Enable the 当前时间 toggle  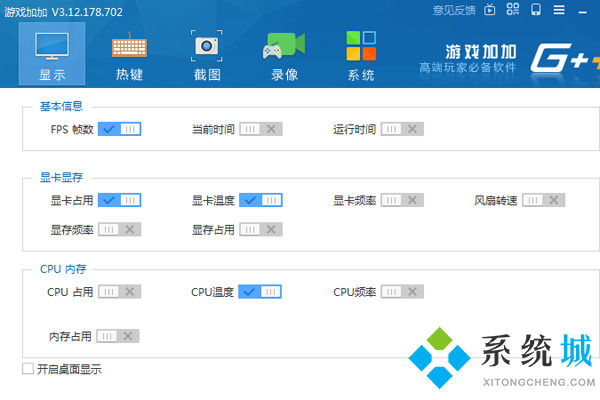tap(261, 129)
